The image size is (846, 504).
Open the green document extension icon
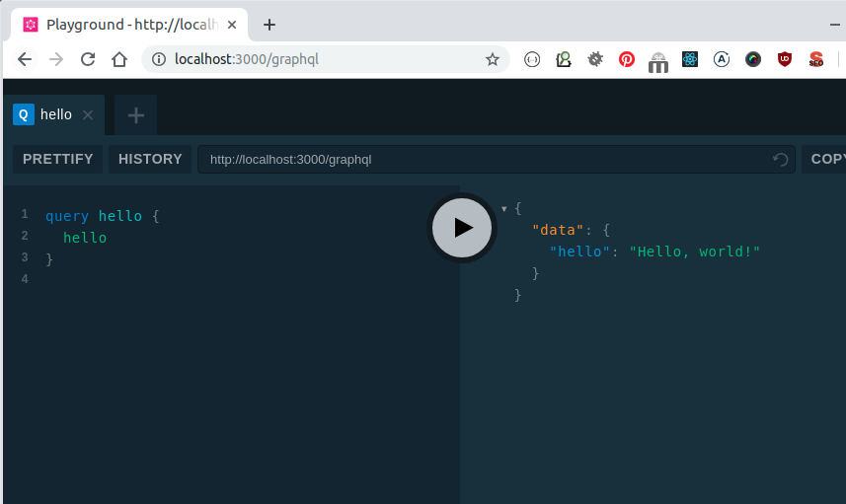pyautogui.click(x=564, y=59)
